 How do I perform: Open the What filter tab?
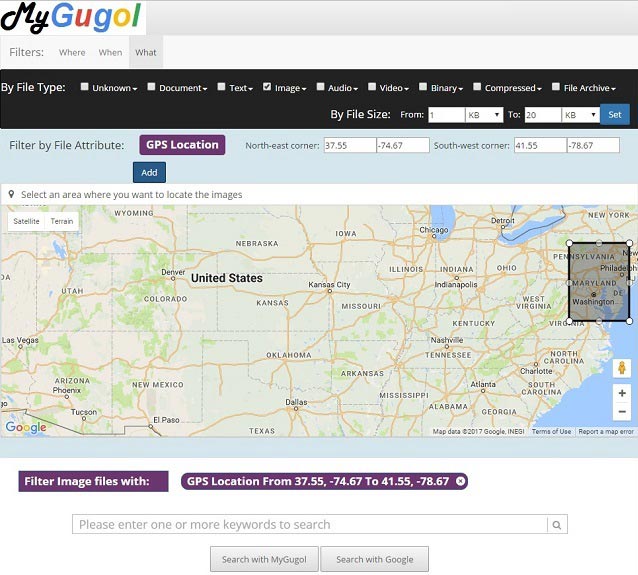(146, 52)
